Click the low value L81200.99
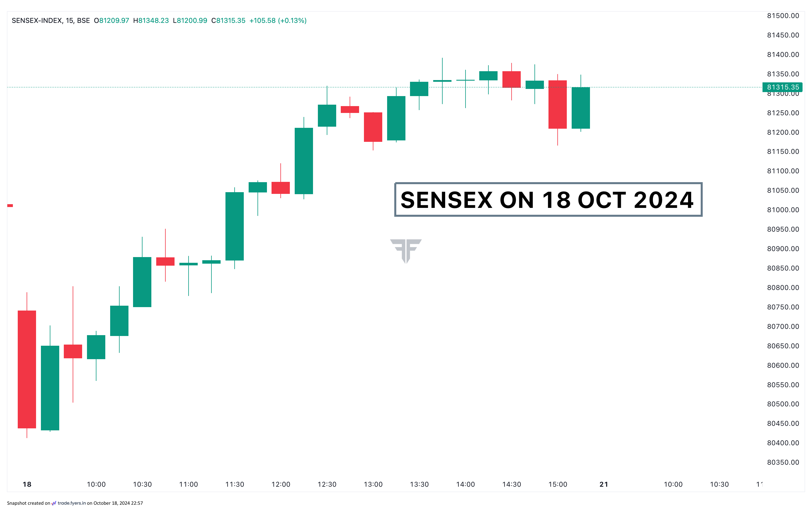 [190, 21]
